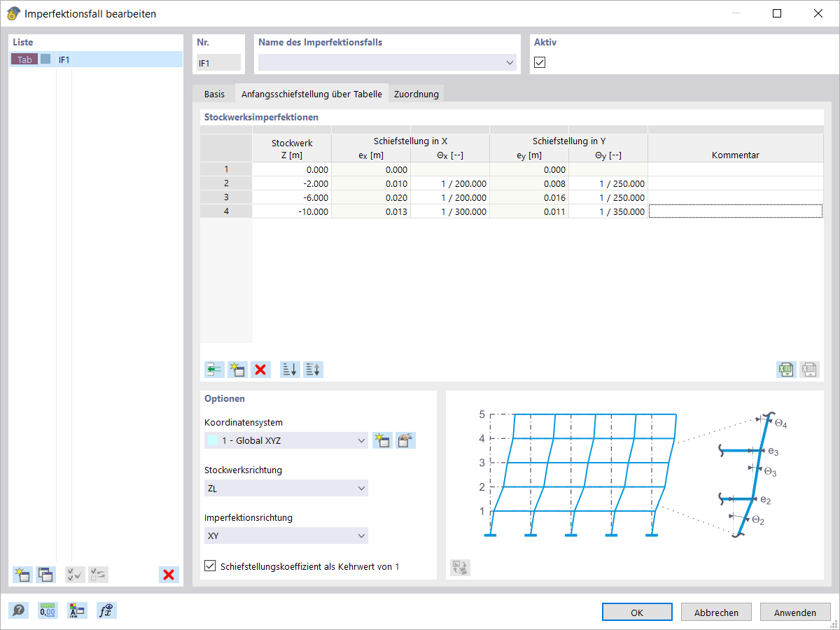This screenshot has width=840, height=630.
Task: Uncheck the Aktiv checkbox
Action: point(540,62)
